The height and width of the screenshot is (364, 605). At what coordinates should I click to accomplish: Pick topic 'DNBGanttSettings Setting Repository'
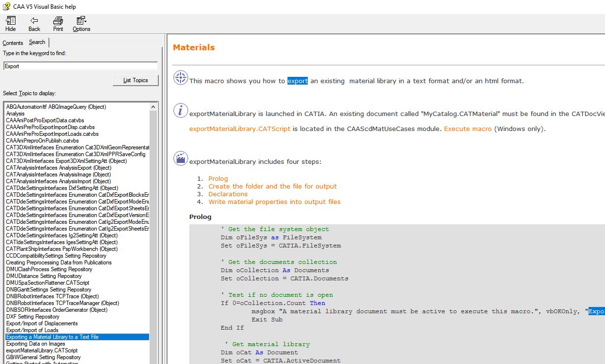[48, 290]
